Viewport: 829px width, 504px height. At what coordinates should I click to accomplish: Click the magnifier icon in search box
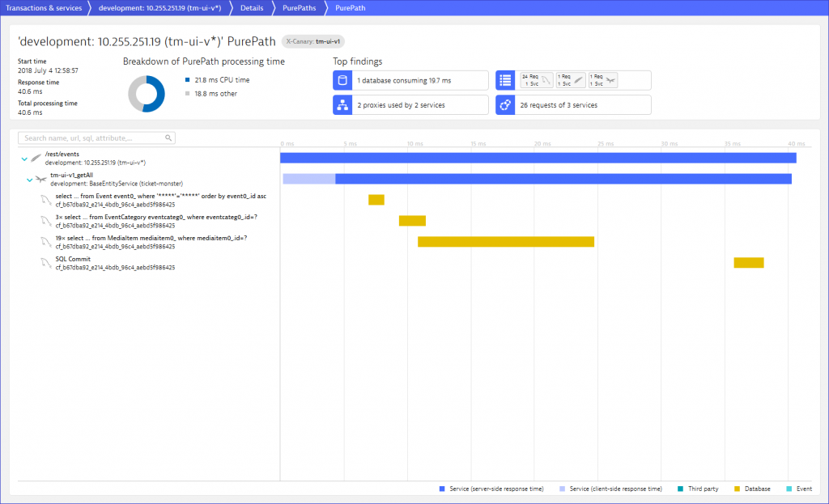[168, 138]
